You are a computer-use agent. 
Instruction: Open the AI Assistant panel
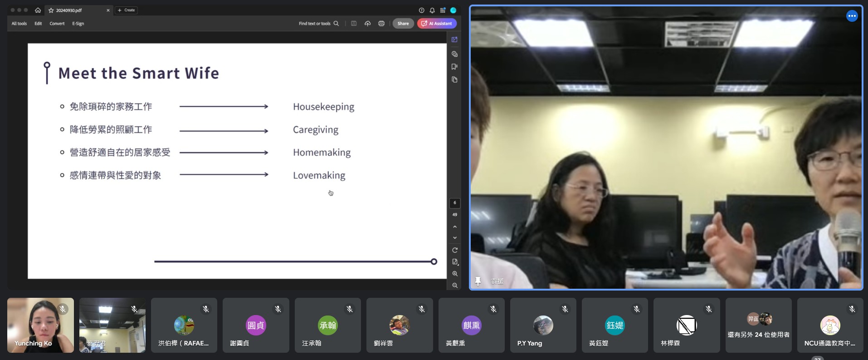(437, 24)
